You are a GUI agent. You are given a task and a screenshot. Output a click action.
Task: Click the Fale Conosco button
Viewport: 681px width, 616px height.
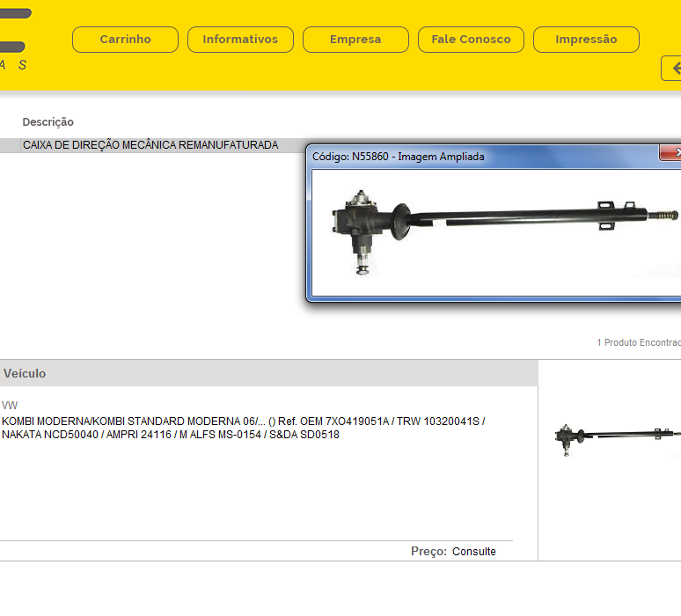click(471, 40)
